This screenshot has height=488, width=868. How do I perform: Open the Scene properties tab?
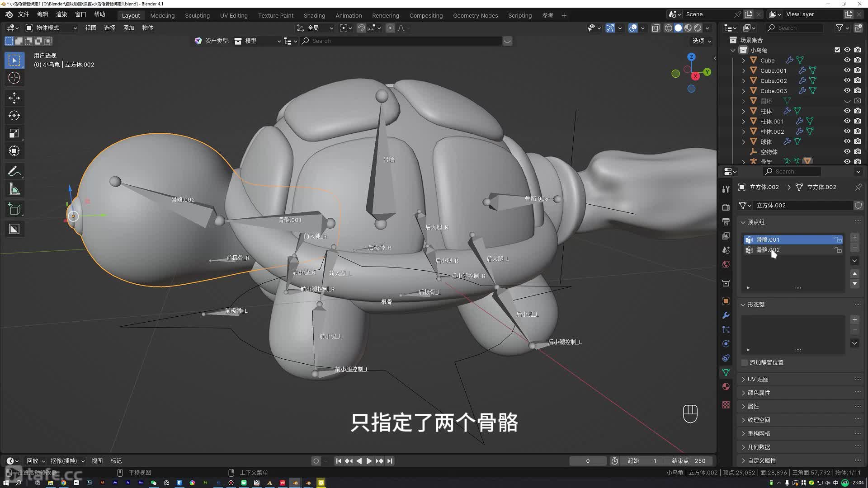click(726, 250)
